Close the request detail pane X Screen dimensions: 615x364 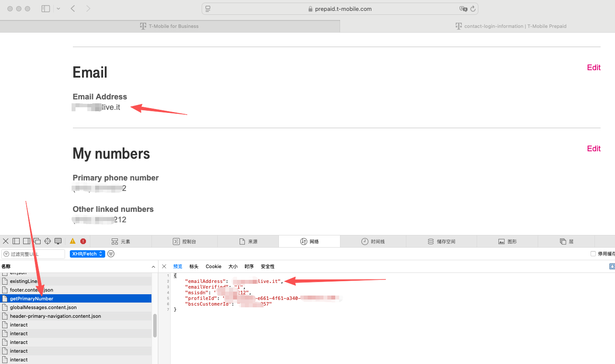coord(164,266)
